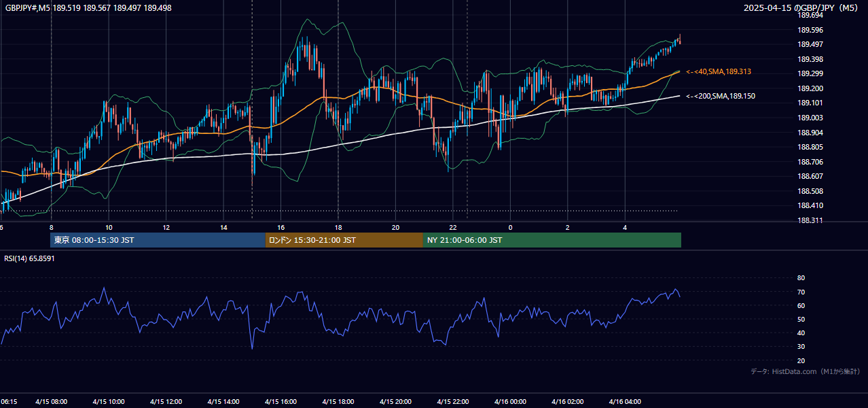Click the 4/15 16:00 bottom time label
868x408 pixels.
[x=281, y=402]
